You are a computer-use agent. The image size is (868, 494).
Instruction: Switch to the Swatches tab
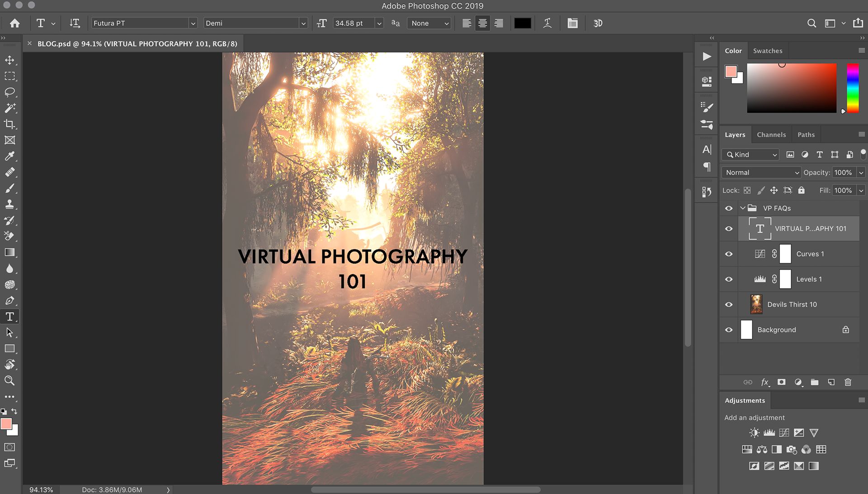(768, 51)
